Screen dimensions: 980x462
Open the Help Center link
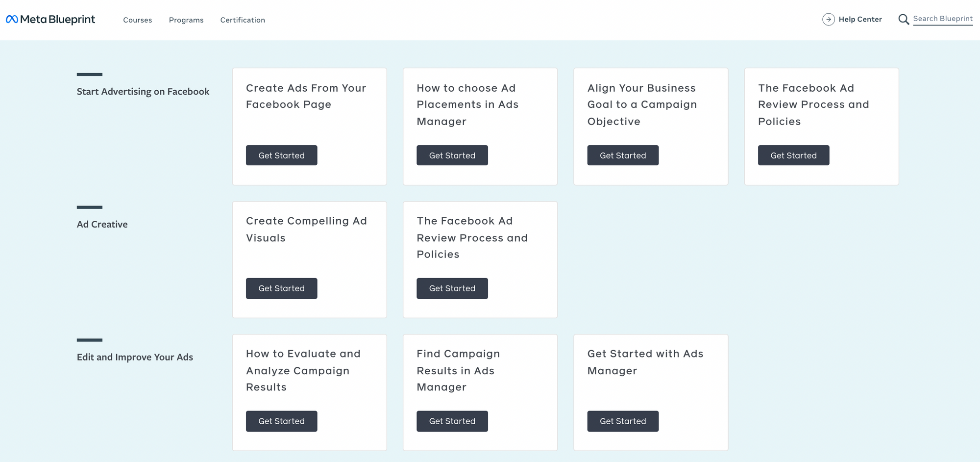(860, 19)
